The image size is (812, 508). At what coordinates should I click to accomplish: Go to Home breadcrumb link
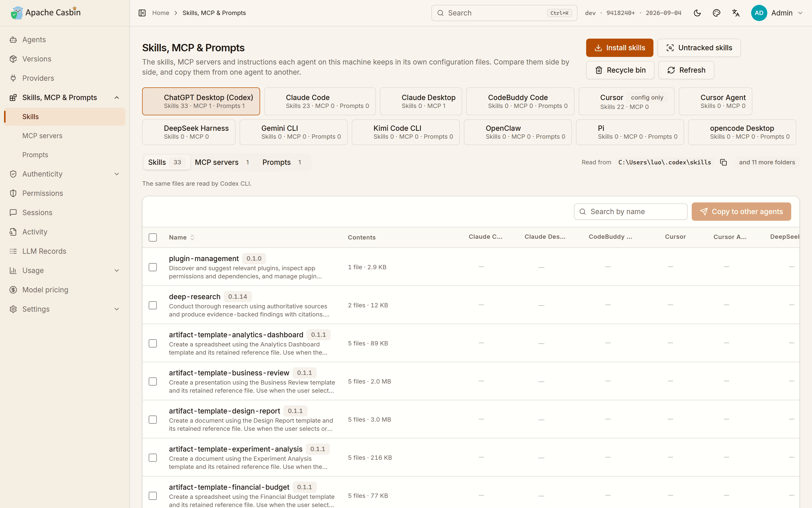click(161, 13)
